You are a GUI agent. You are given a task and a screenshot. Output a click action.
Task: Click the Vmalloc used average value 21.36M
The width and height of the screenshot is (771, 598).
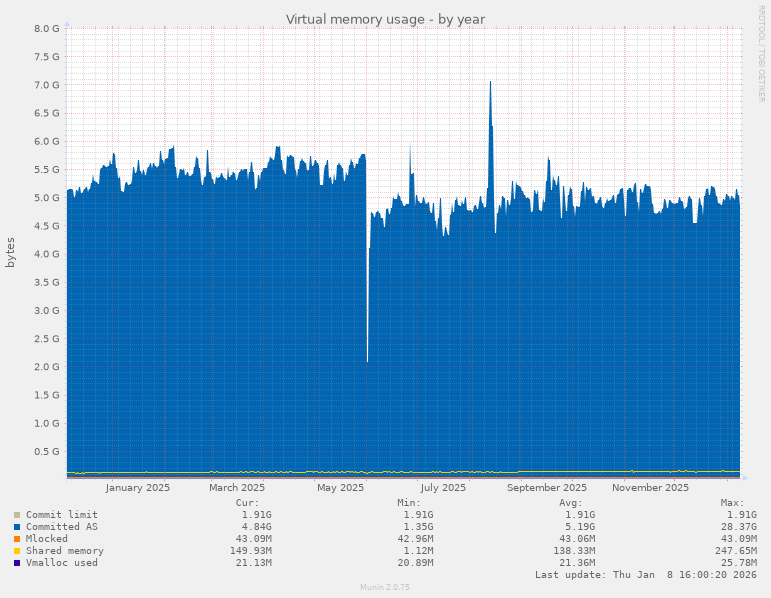click(577, 563)
